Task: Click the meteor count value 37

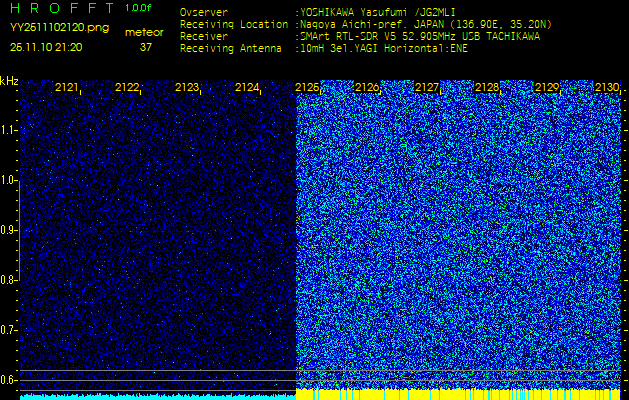Action: coord(146,47)
